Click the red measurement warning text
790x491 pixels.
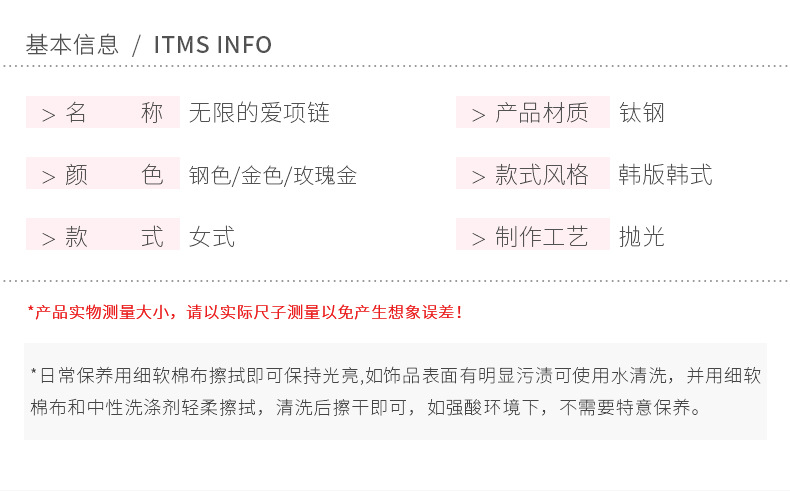pyautogui.click(x=245, y=312)
